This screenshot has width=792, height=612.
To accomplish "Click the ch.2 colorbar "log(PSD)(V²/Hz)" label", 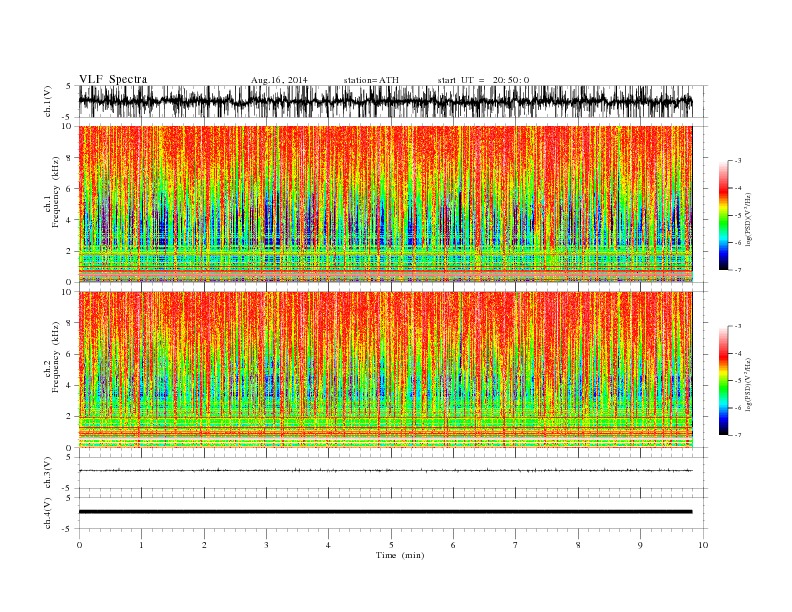I will (748, 384).
